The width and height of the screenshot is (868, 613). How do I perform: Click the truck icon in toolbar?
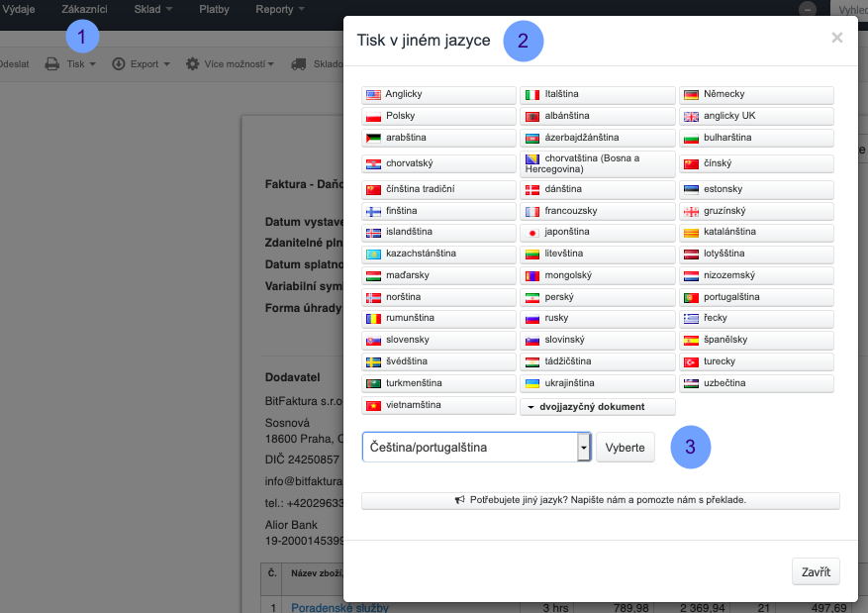tap(298, 64)
